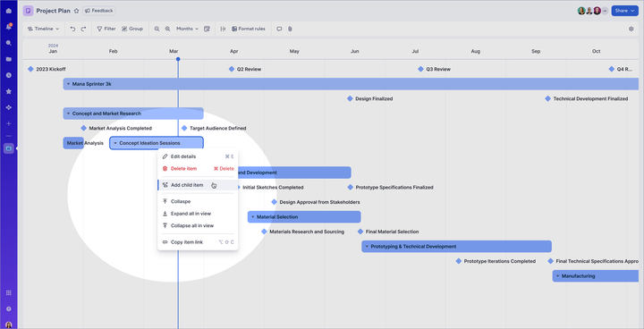The width and height of the screenshot is (644, 329).
Task: Click the Feedback button
Action: [x=99, y=11]
